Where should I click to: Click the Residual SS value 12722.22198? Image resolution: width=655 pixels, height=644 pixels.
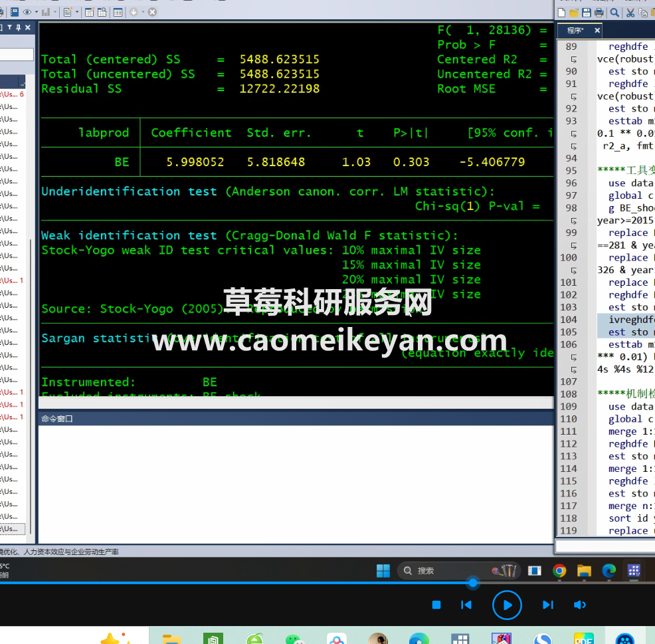pos(280,88)
